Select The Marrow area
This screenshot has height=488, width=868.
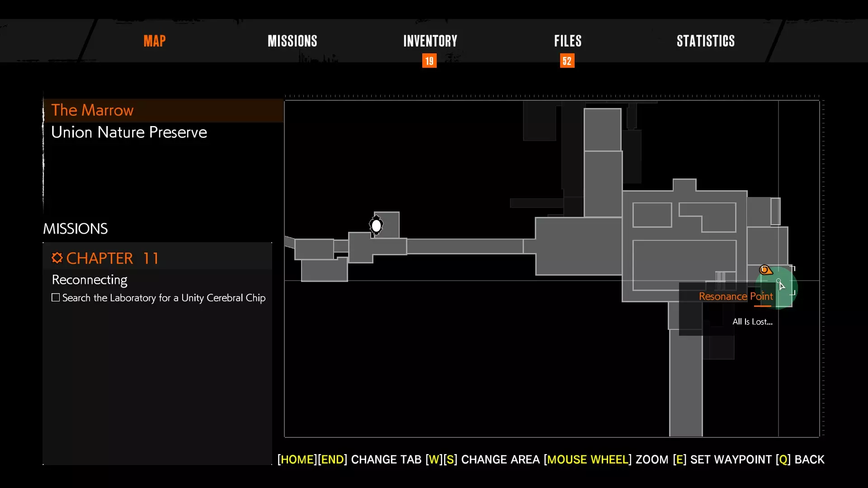pos(92,110)
